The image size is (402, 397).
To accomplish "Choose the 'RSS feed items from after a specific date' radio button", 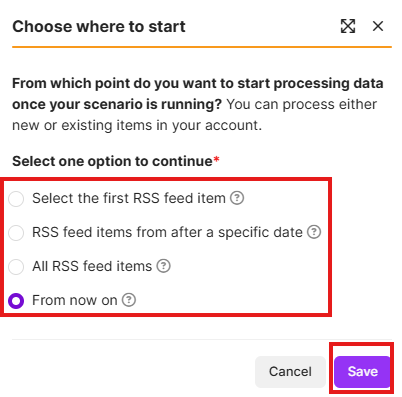I will click(x=16, y=233).
